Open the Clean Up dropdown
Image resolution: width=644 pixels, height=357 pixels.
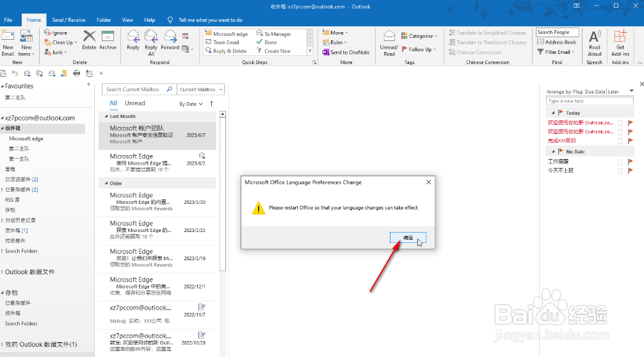tap(60, 42)
